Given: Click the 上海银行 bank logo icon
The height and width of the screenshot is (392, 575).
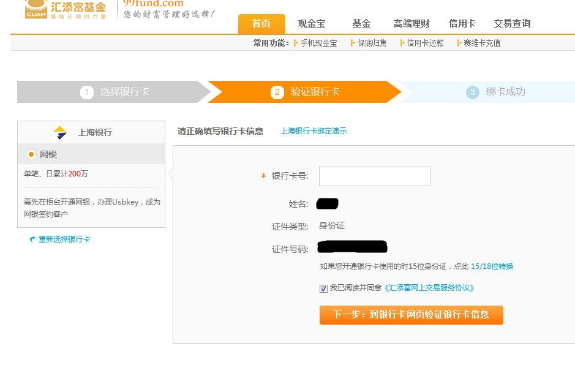Looking at the screenshot, I should tap(60, 132).
